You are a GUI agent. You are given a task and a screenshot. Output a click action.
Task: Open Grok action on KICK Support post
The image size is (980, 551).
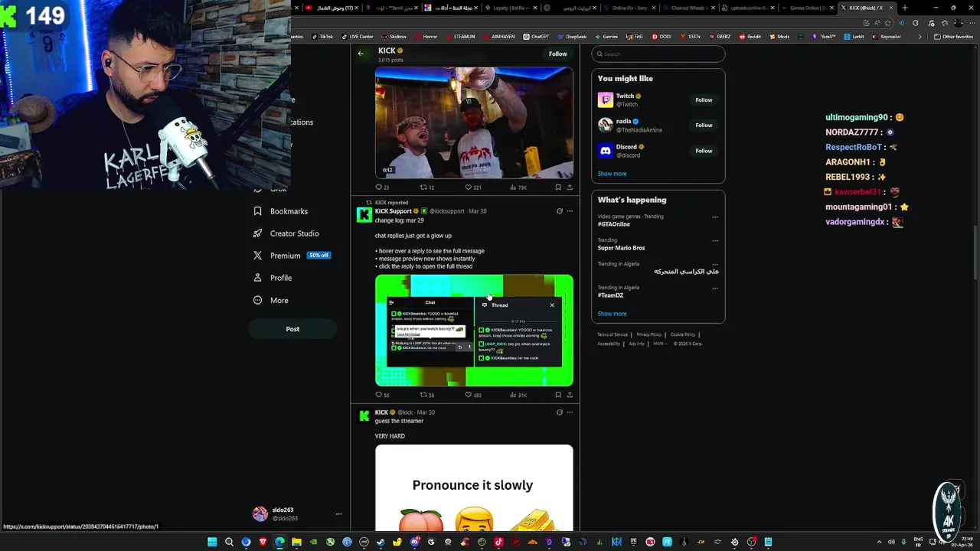(559, 211)
